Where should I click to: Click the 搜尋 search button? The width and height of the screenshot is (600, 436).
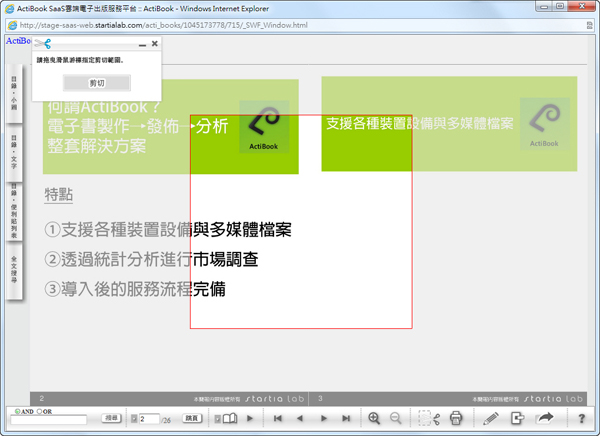pos(111,418)
